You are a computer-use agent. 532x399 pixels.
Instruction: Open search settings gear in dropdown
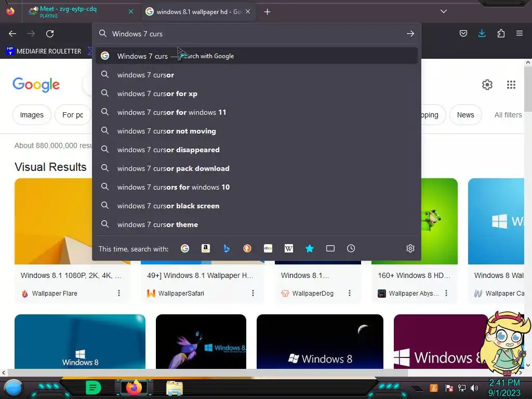tap(410, 249)
